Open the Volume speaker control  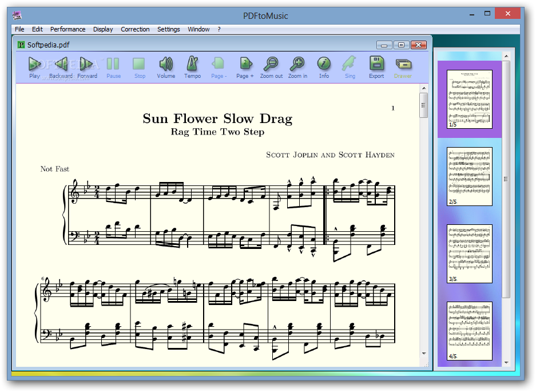point(166,64)
